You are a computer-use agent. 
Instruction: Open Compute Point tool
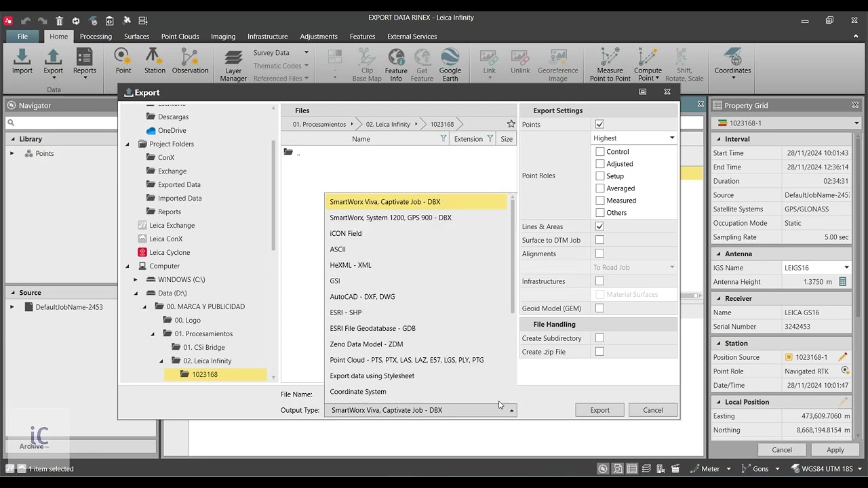click(x=648, y=65)
